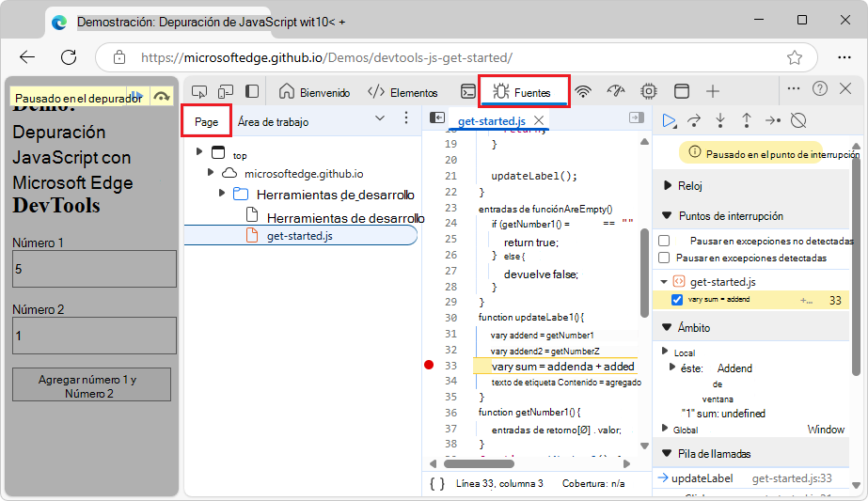Deactivate breakpoints icon
868x501 pixels.
[798, 120]
